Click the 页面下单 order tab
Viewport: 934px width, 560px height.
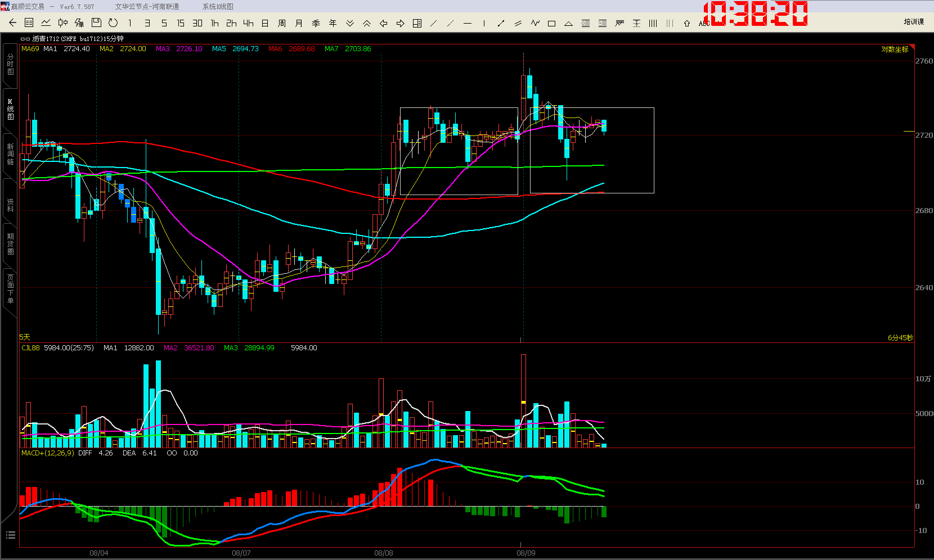coord(10,289)
